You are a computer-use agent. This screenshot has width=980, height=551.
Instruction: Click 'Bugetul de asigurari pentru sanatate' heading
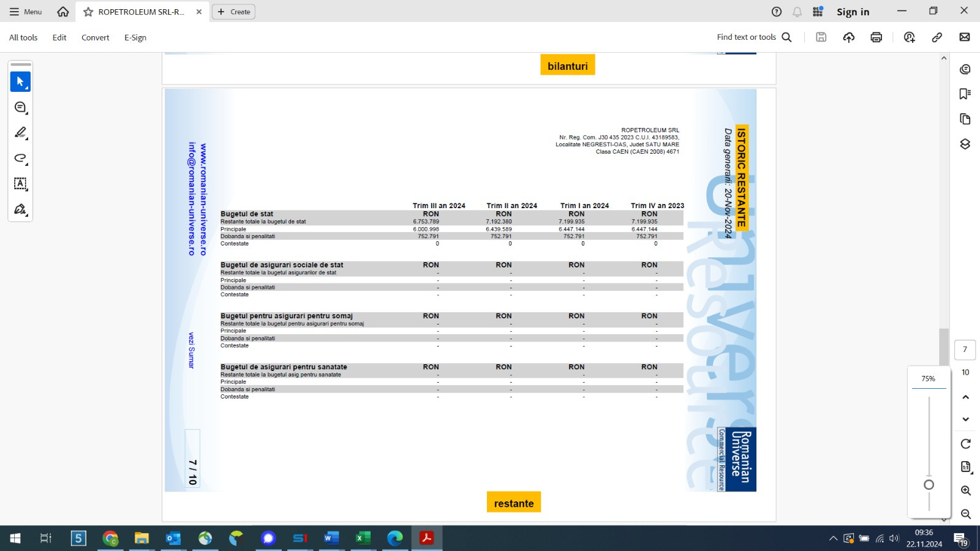[x=284, y=367]
